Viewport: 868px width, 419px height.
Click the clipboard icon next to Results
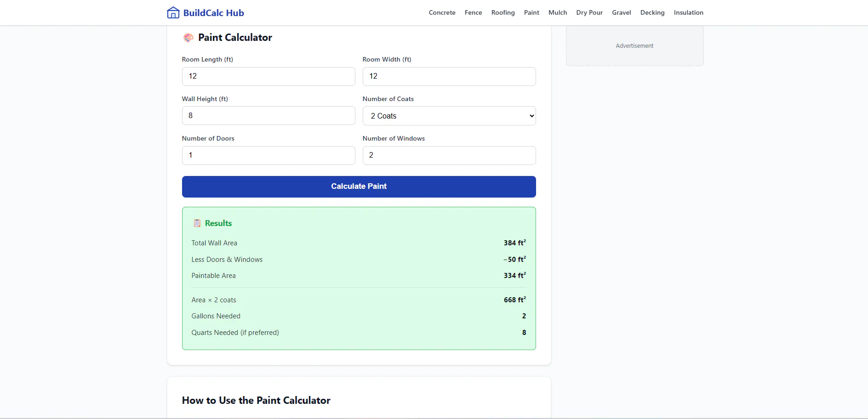(197, 223)
